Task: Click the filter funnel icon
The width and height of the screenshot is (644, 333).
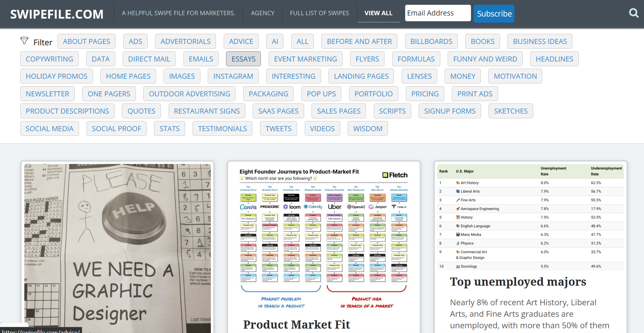Action: 24,41
